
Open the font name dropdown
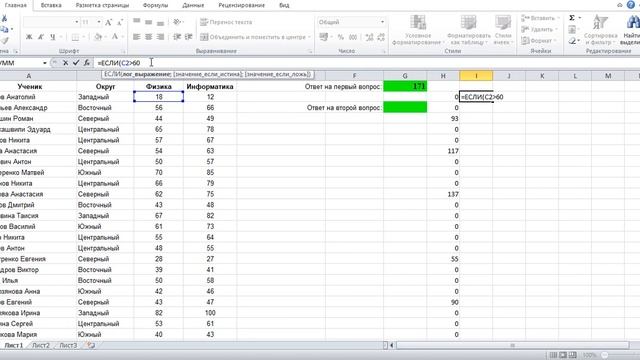[x=77, y=22]
